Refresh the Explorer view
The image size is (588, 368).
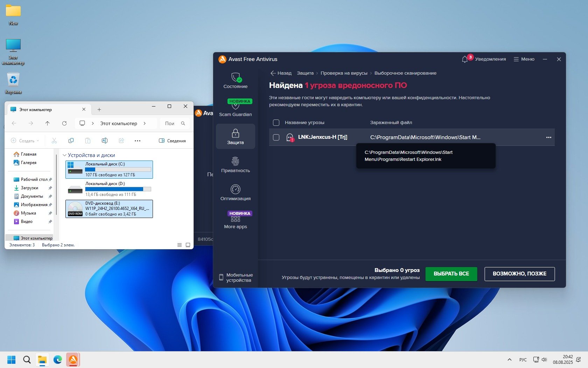[x=64, y=123]
